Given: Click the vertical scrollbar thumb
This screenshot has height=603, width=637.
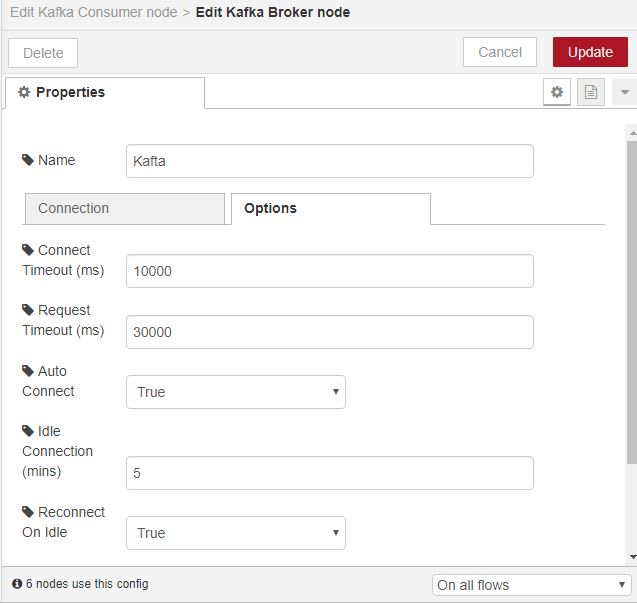Looking at the screenshot, I should tap(632, 302).
